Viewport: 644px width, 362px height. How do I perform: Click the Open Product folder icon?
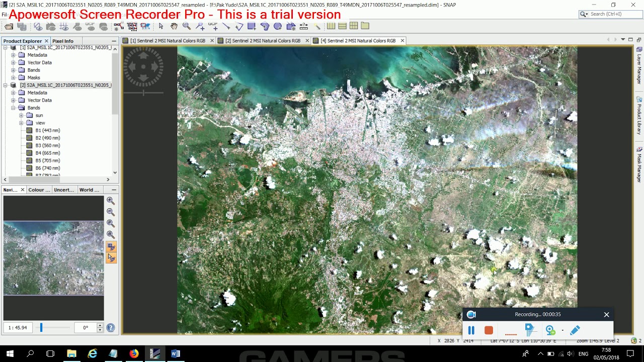point(9,26)
